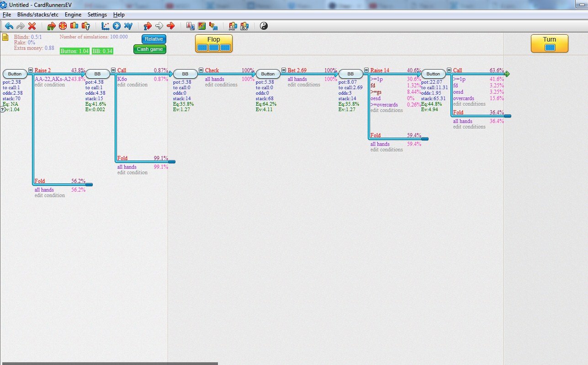Collapse the branch at Bet 2.69
588x365 pixels.
tap(284, 70)
